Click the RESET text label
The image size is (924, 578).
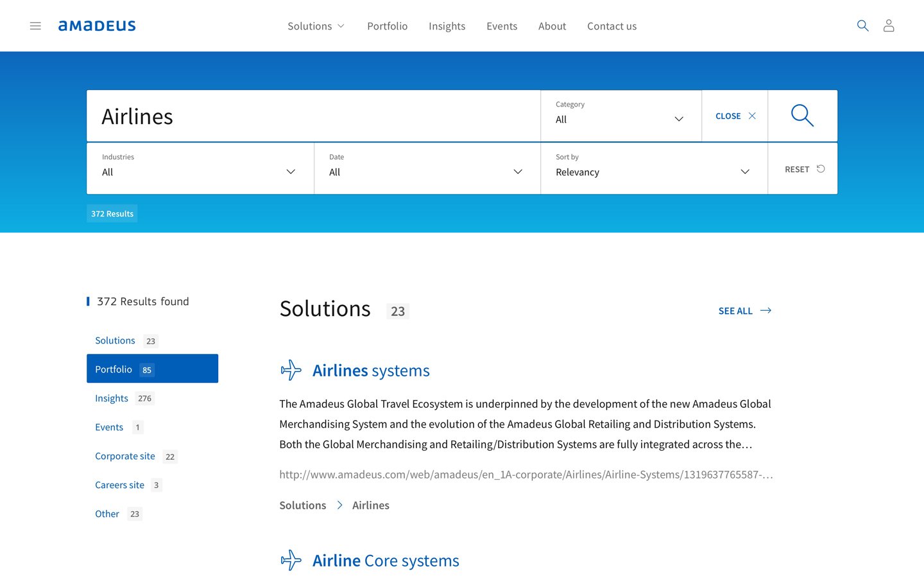point(797,170)
